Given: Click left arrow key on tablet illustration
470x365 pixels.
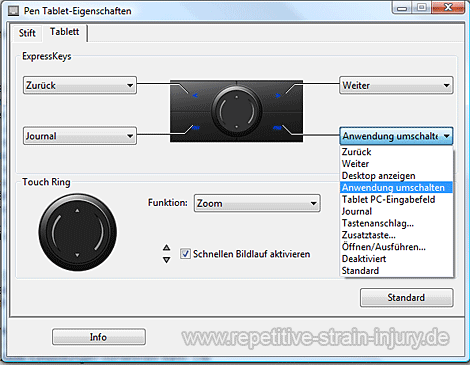Looking at the screenshot, I should click(x=195, y=96).
